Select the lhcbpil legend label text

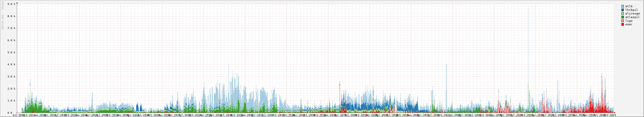(631, 10)
